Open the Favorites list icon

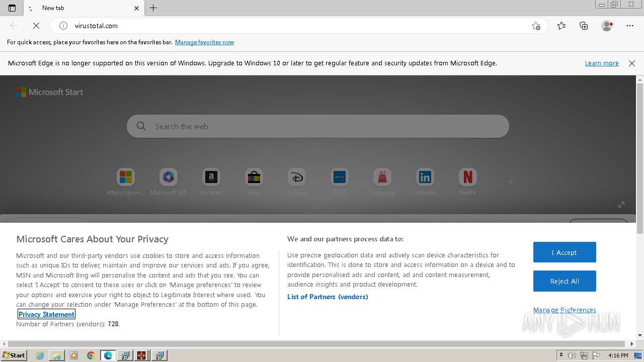(561, 26)
